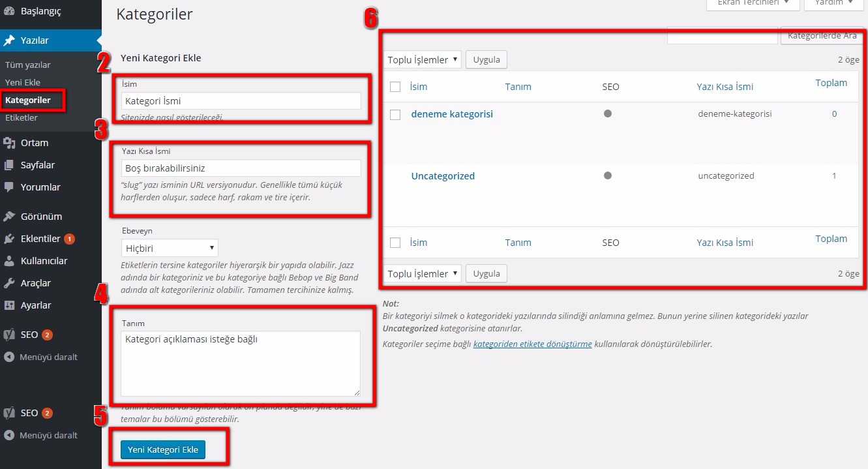Click the footer İsim column label

coord(419,242)
